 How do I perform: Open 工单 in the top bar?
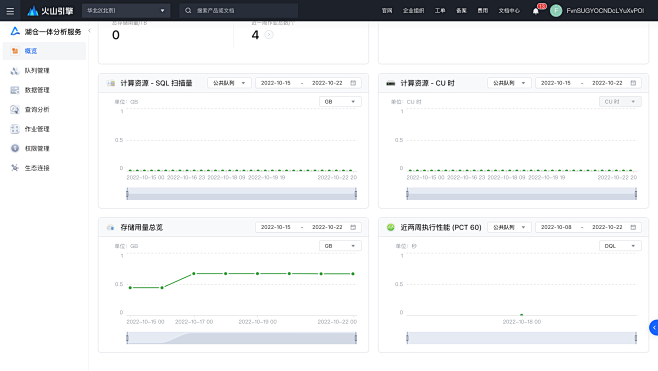(x=440, y=10)
